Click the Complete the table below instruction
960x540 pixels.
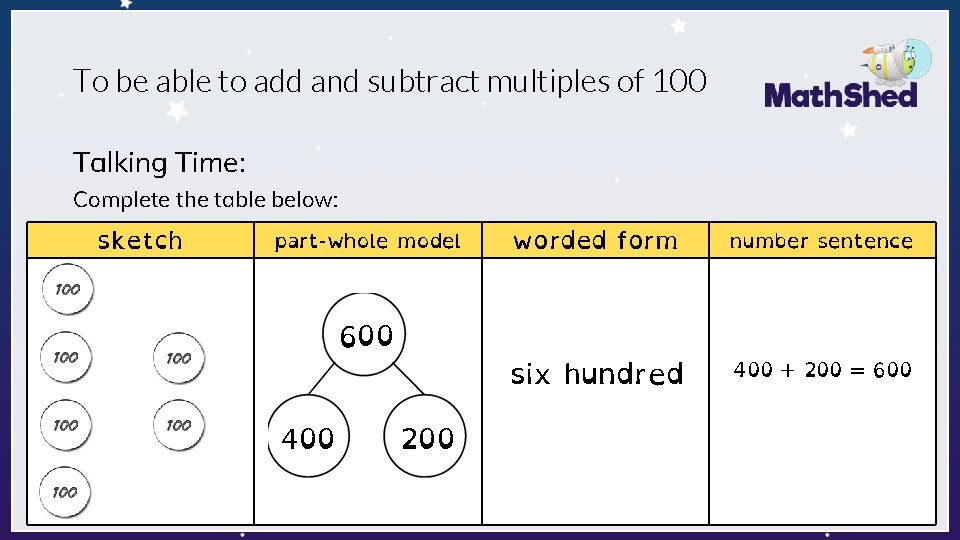tap(206, 200)
